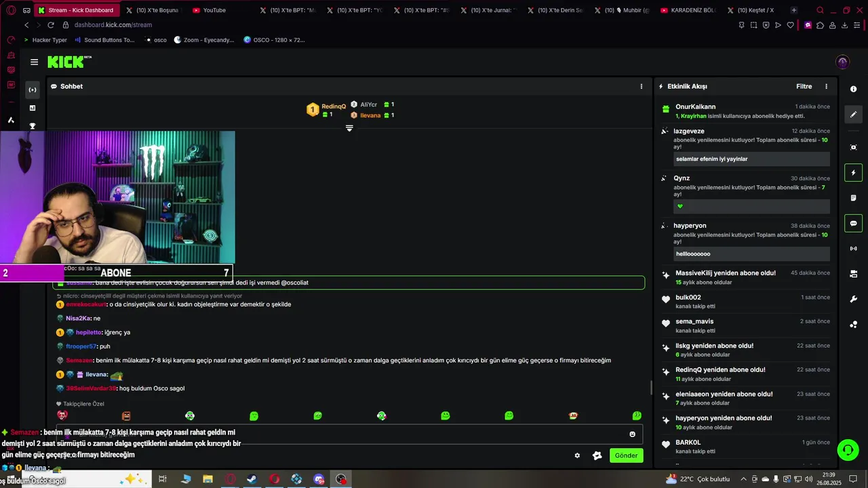Click the three-dots cluster icon in right sidebar

pos(853,325)
